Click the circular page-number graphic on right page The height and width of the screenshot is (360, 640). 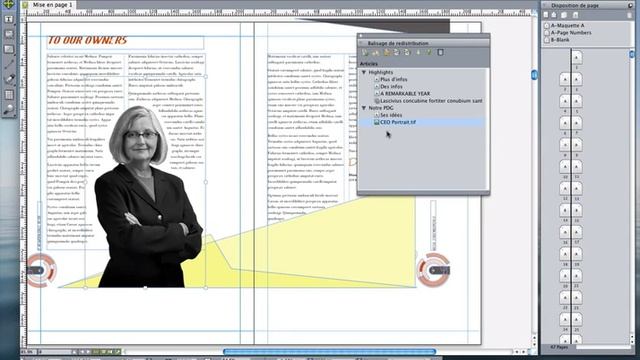pyautogui.click(x=433, y=270)
